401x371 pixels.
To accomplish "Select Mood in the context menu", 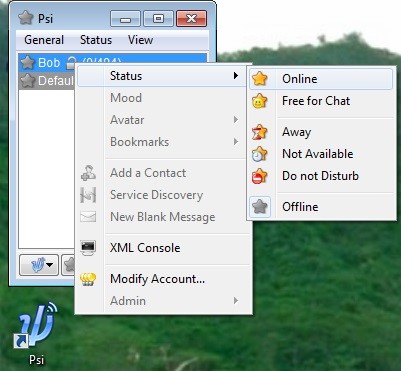I will coord(163,98).
